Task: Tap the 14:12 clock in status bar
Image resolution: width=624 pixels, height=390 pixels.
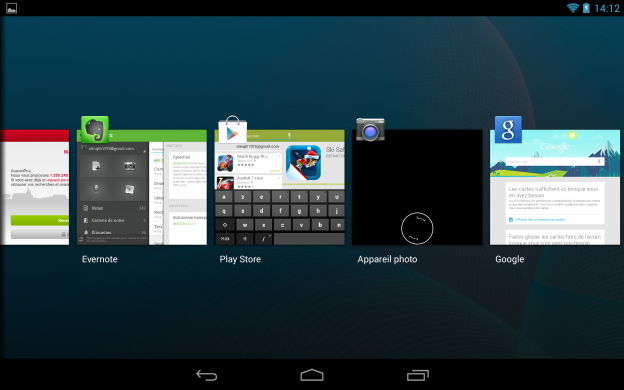Action: (x=607, y=8)
